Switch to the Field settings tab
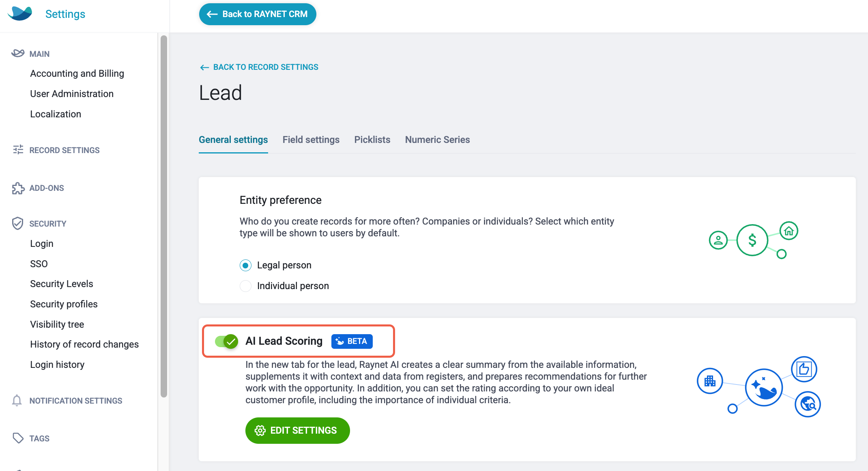This screenshot has width=868, height=471. [311, 140]
